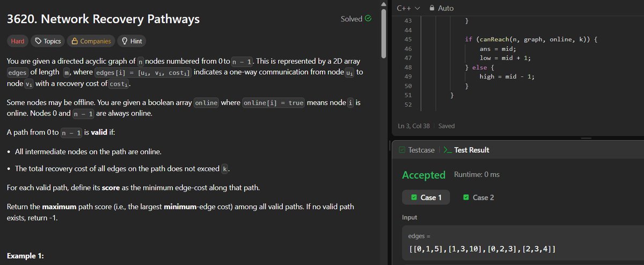Open the Topics button
The image size is (644, 265).
(48, 41)
